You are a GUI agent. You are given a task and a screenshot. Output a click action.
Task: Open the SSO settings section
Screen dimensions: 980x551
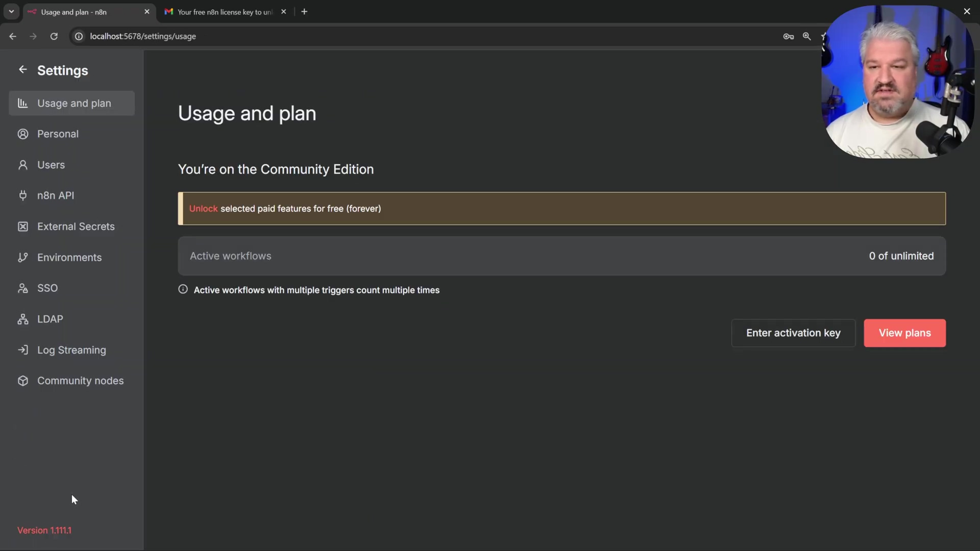tap(47, 288)
